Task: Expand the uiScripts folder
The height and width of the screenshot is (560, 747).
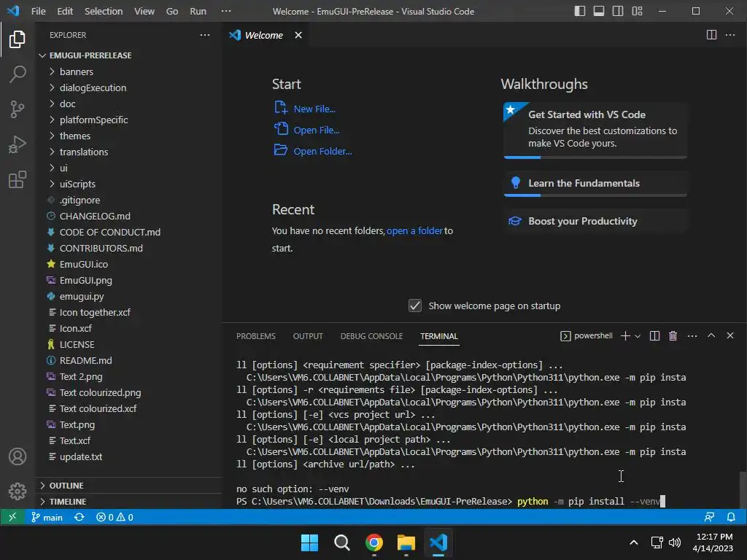Action: coord(128,184)
